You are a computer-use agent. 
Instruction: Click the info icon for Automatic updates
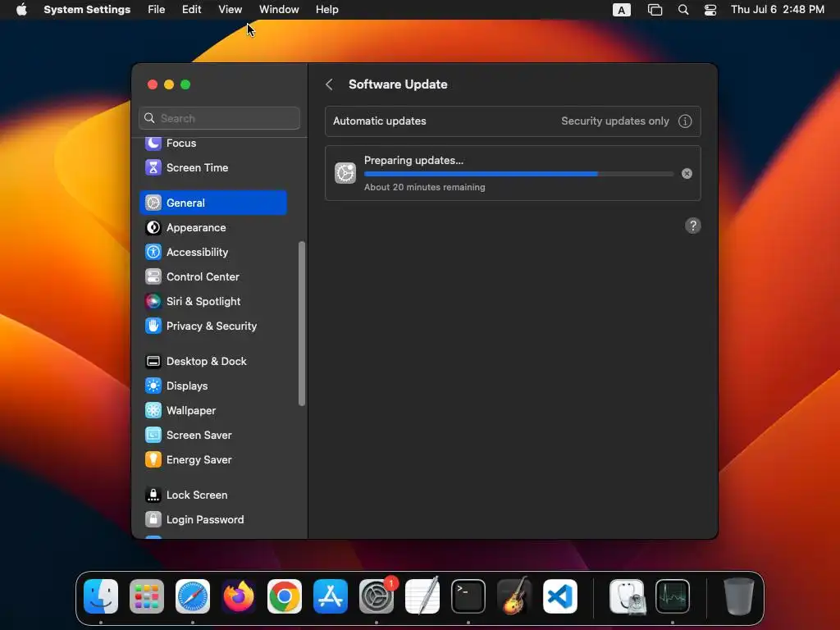[x=685, y=121]
